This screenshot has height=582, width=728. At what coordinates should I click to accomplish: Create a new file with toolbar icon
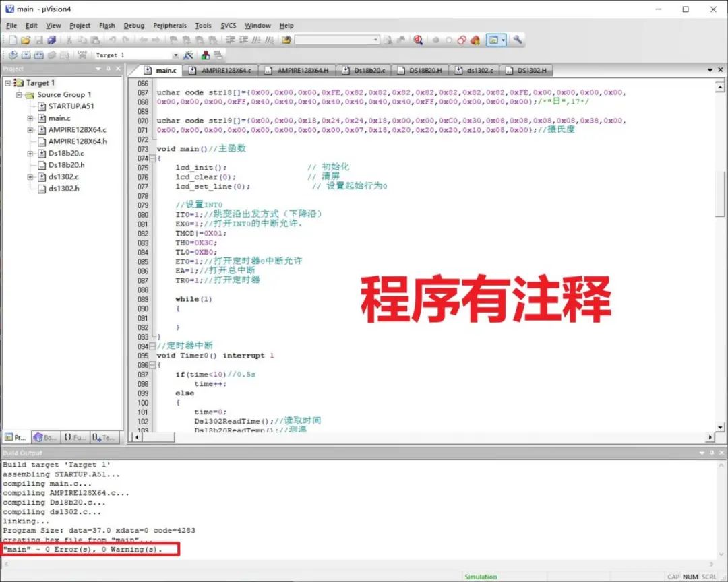13,40
